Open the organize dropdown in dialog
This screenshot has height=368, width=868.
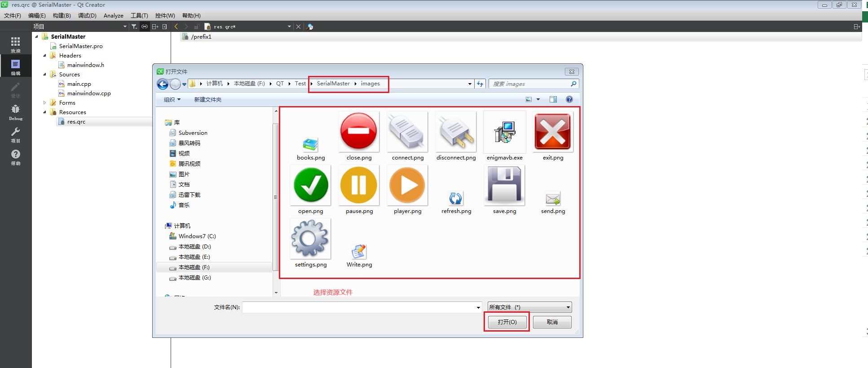pyautogui.click(x=172, y=99)
